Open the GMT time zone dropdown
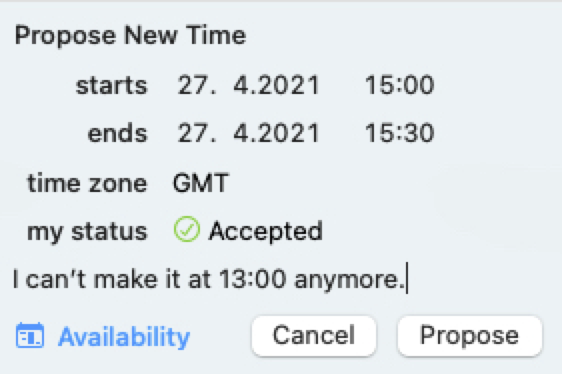Image resolution: width=562 pixels, height=374 pixels. click(x=201, y=183)
